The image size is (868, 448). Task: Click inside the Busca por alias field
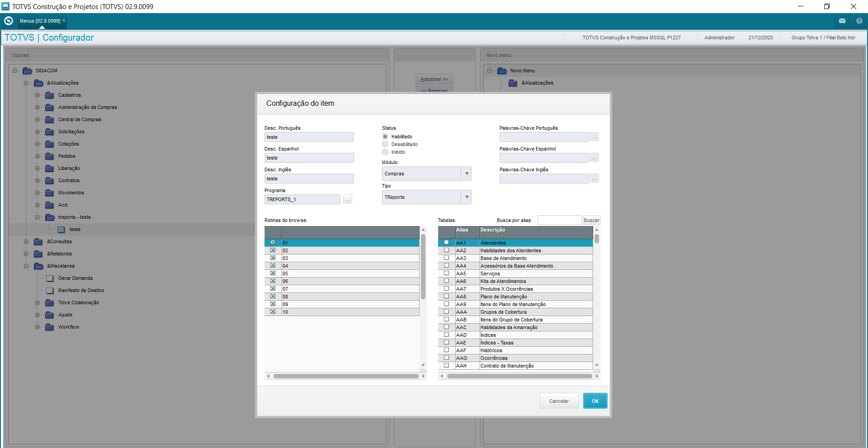coord(559,220)
